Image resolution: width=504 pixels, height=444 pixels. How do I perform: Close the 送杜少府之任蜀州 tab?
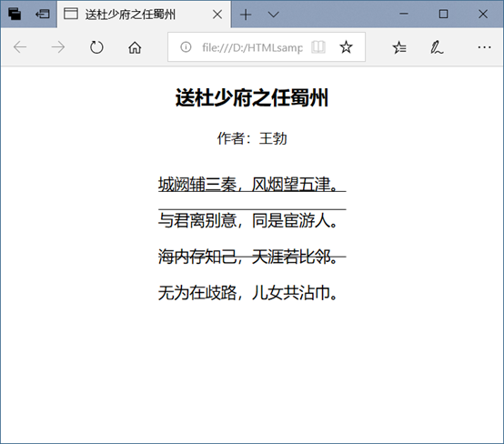(217, 15)
